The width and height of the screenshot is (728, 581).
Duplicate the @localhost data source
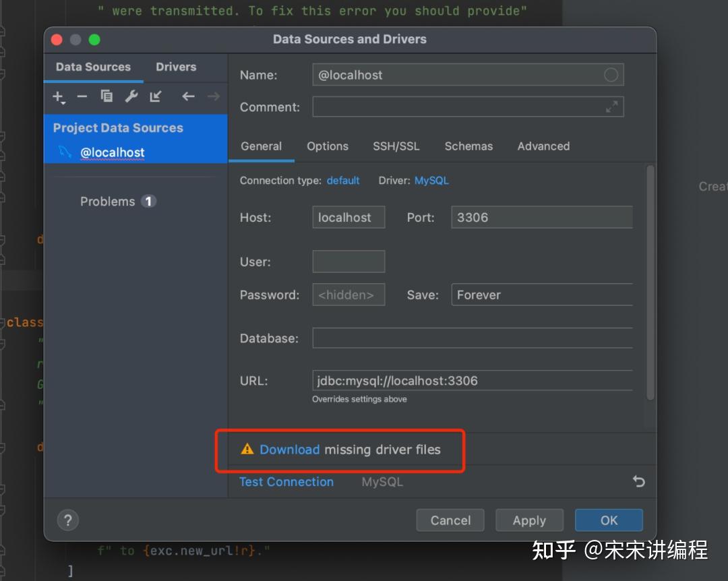(x=107, y=96)
